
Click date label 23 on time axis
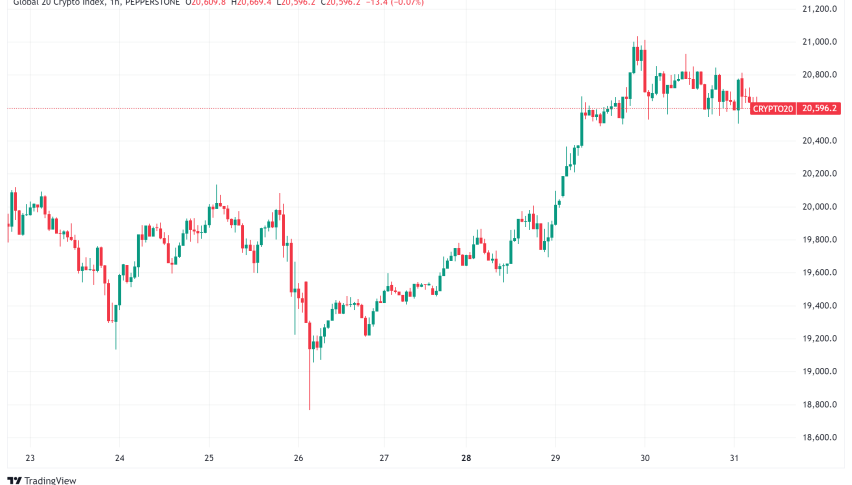click(x=30, y=459)
